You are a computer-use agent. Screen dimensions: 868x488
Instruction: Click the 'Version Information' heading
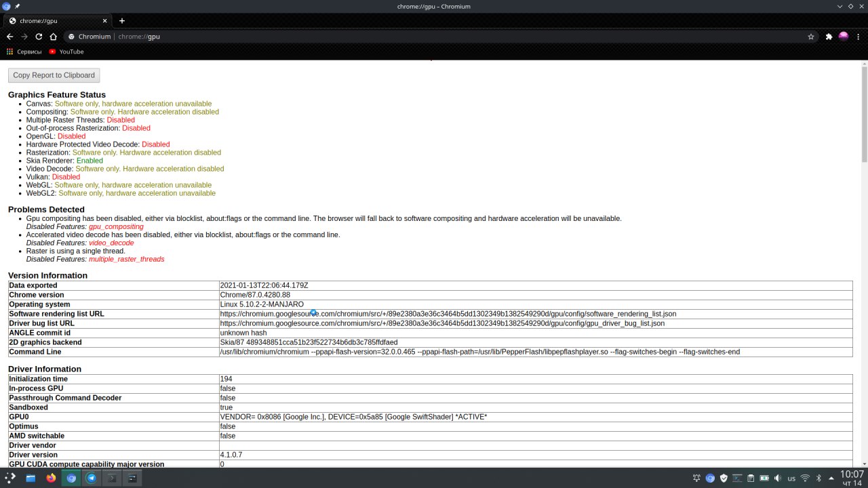click(x=47, y=275)
